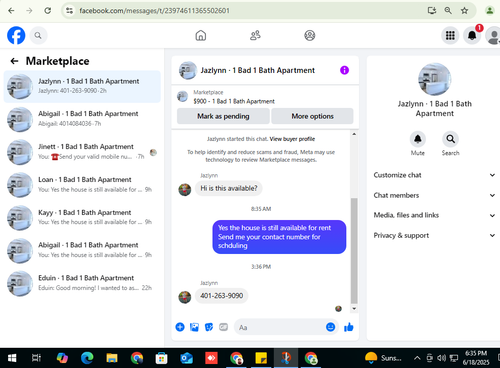Expand the Privacy & support section
This screenshot has width=500, height=368.
click(x=434, y=235)
